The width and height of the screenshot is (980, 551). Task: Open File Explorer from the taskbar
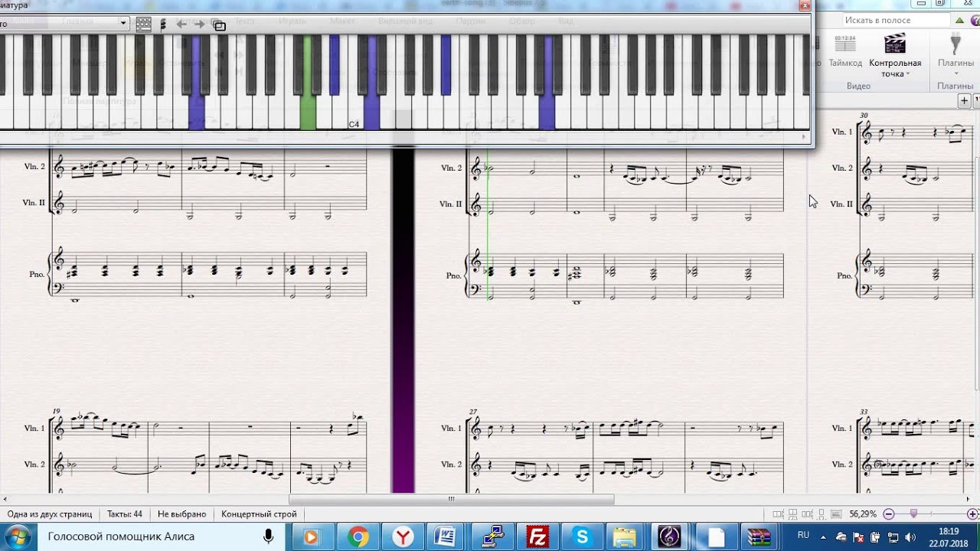(x=625, y=537)
